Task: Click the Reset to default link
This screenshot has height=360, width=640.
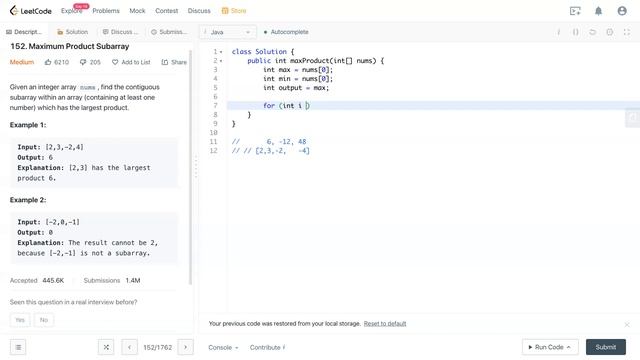Action: (385, 324)
